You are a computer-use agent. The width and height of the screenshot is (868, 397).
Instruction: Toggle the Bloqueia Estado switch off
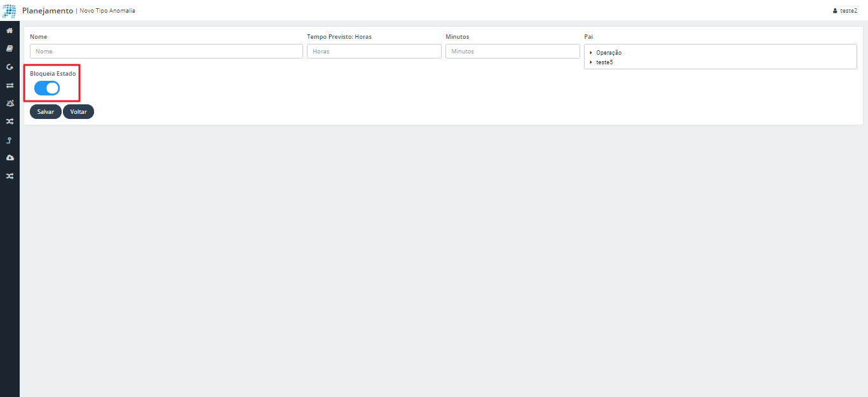pos(47,88)
